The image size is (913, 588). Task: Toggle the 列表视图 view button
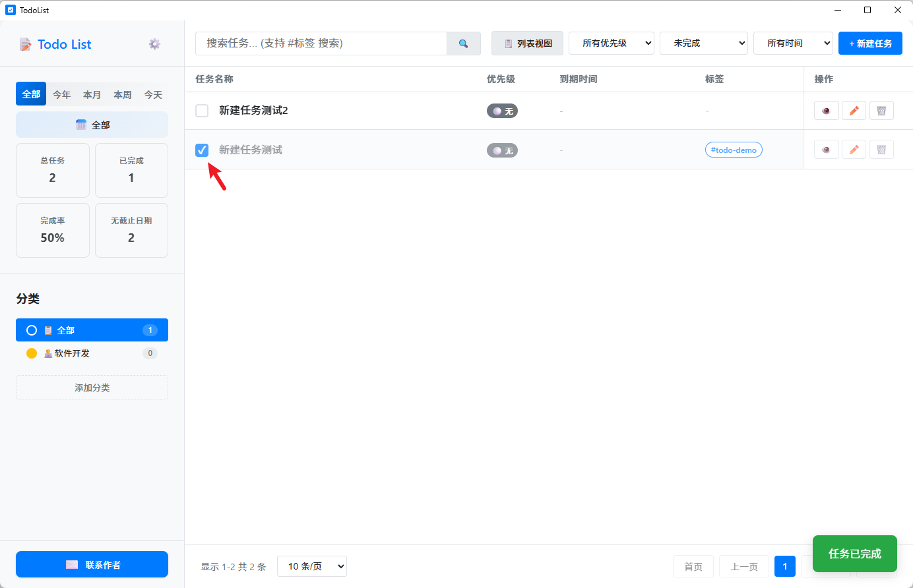tap(527, 44)
